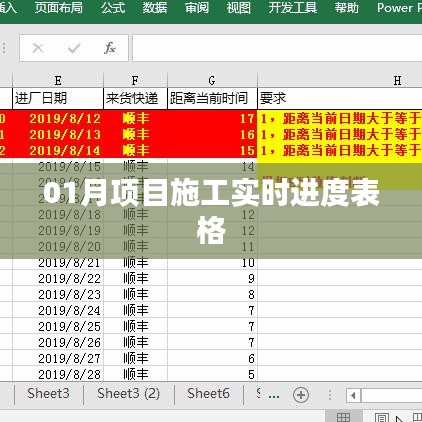
Task: Select column E header
Action: click(x=58, y=80)
